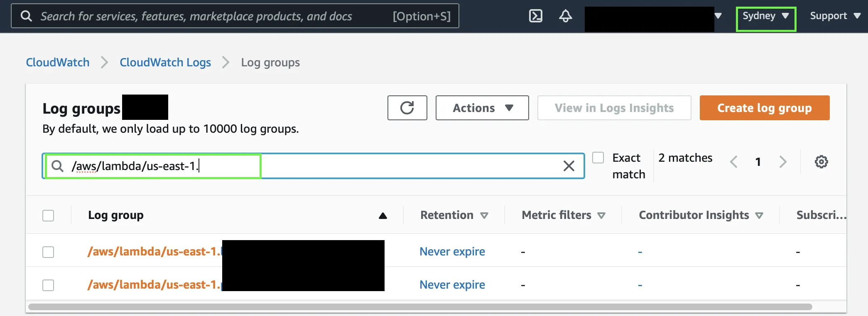
Task: Sort by Log group column arrow
Action: (x=383, y=216)
